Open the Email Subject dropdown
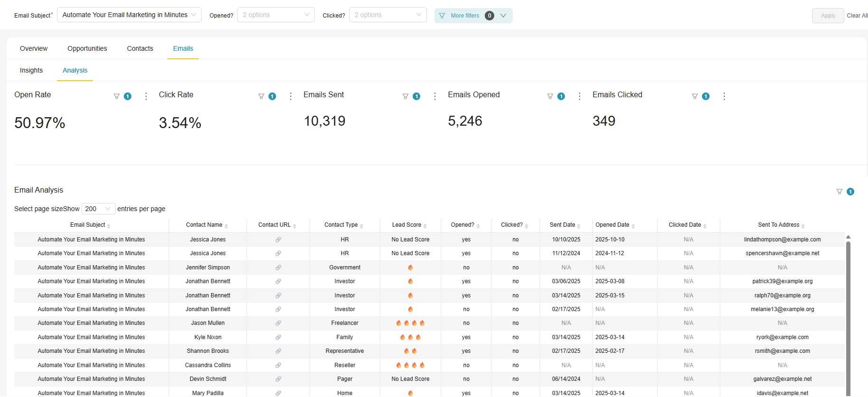The image size is (868, 397). [x=129, y=15]
